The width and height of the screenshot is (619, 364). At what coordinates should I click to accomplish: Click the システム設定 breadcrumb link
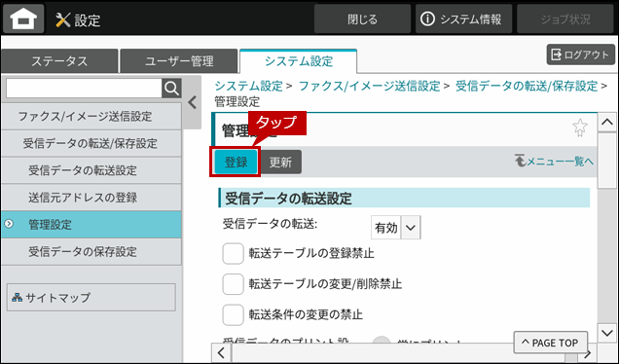[249, 86]
